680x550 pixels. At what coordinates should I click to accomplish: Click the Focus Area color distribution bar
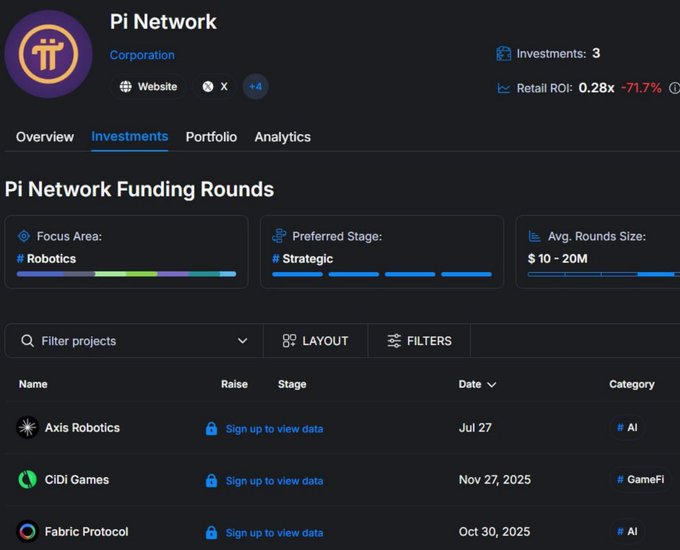[126, 274]
